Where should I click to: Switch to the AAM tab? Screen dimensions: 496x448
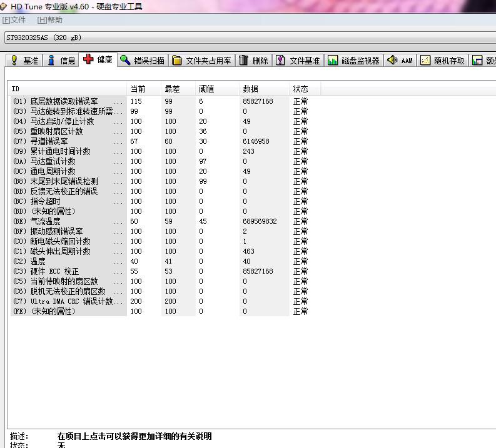[400, 61]
